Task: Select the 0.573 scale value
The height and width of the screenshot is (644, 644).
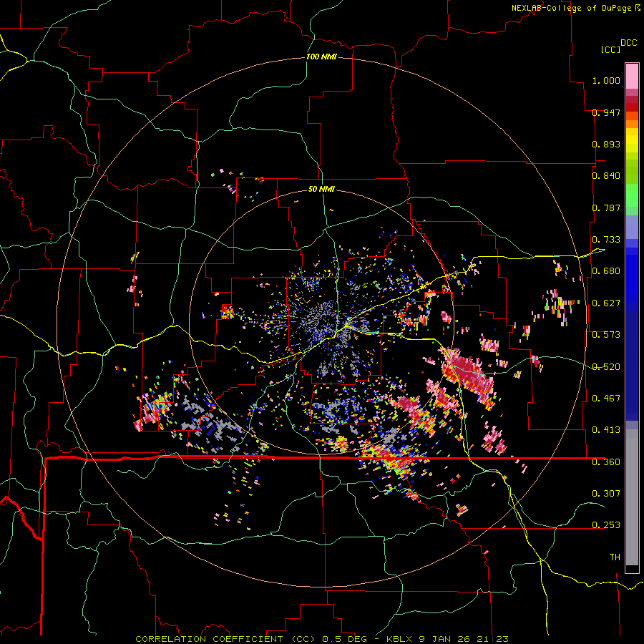Action: click(606, 335)
